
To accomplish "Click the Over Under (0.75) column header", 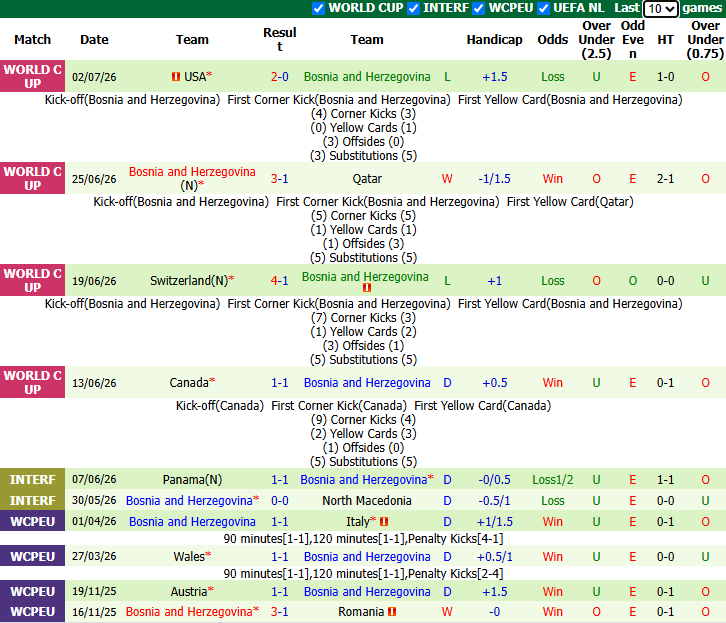I will point(705,40).
